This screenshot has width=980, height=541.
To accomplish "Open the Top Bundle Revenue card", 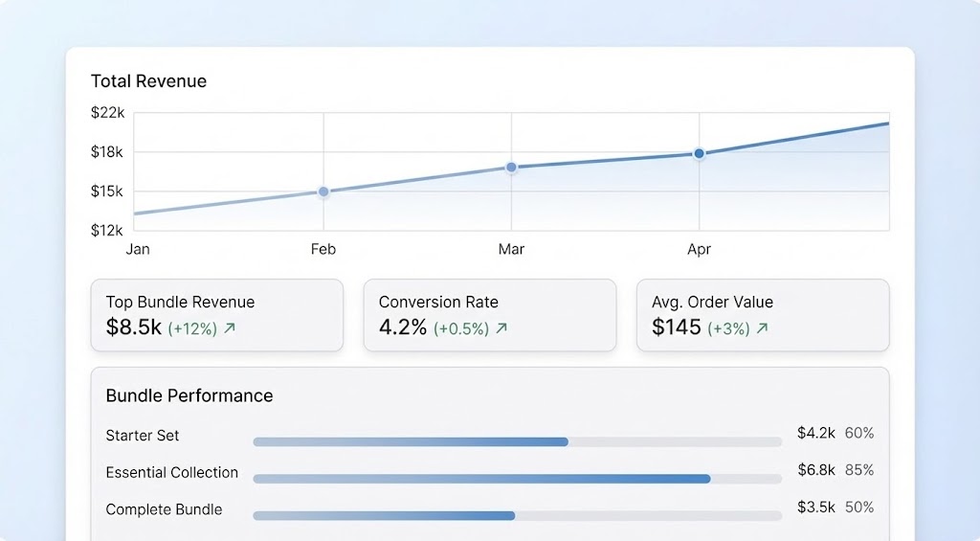I will [216, 315].
